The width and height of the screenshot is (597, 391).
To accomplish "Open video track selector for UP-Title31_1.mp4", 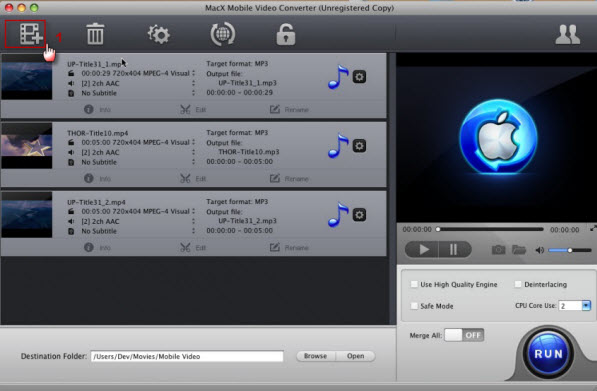I will coord(193,73).
